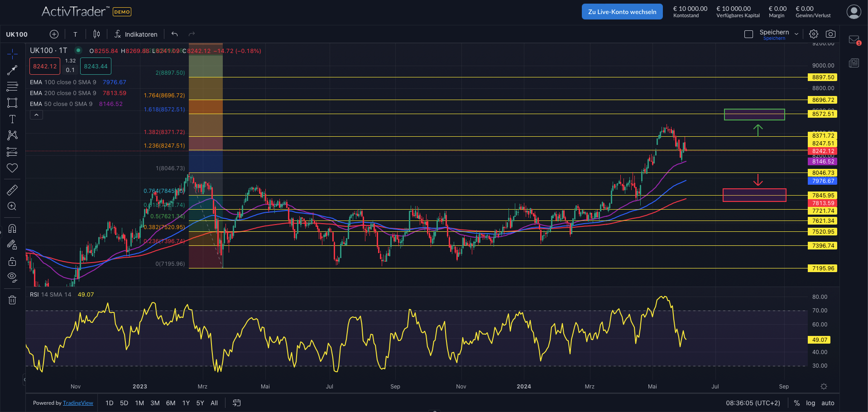The image size is (868, 412).
Task: Open the Indikatoren dialog
Action: point(135,34)
